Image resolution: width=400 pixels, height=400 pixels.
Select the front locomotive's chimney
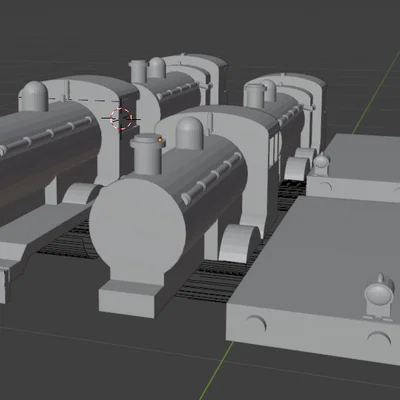pos(147,154)
